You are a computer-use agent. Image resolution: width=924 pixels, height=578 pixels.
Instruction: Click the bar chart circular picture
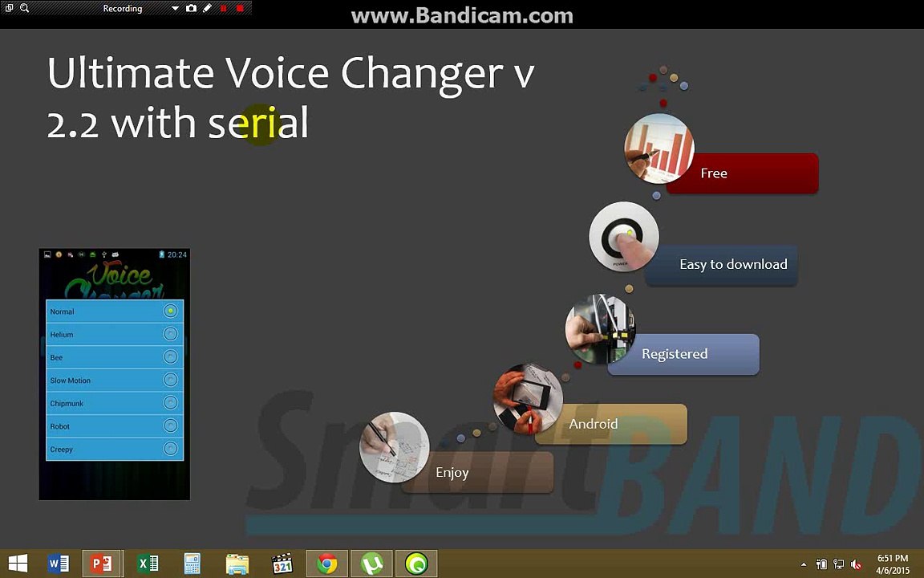pos(659,149)
